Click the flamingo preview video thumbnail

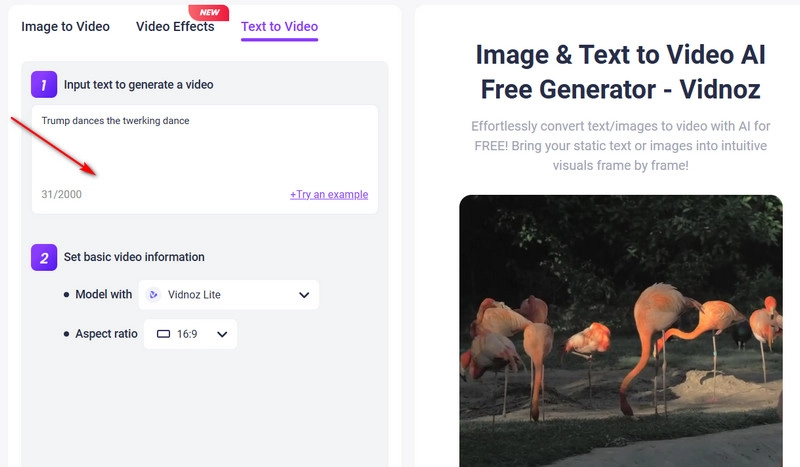(x=621, y=331)
